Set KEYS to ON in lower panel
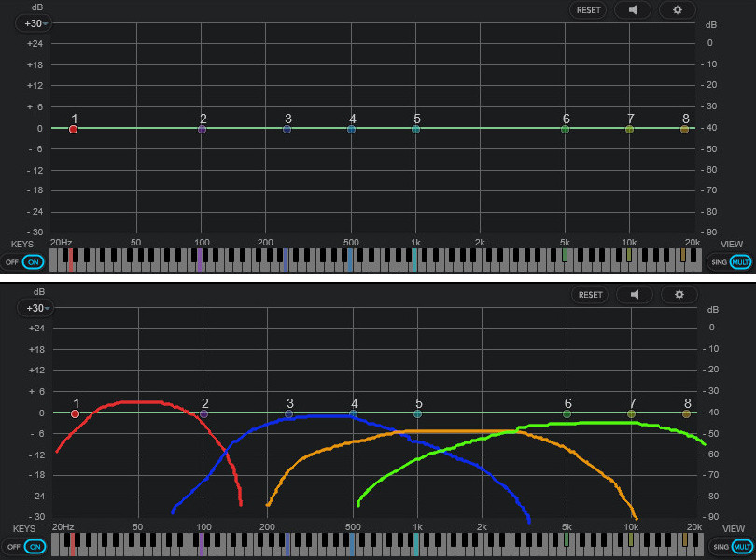Image resolution: width=756 pixels, height=560 pixels. [x=35, y=547]
